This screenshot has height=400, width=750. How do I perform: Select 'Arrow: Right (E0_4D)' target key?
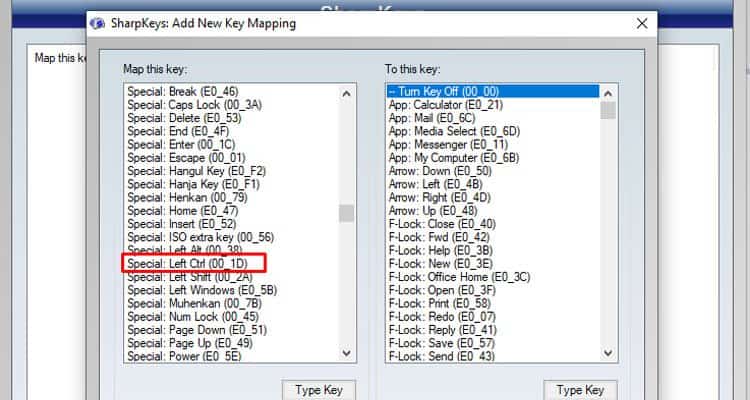pos(440,198)
